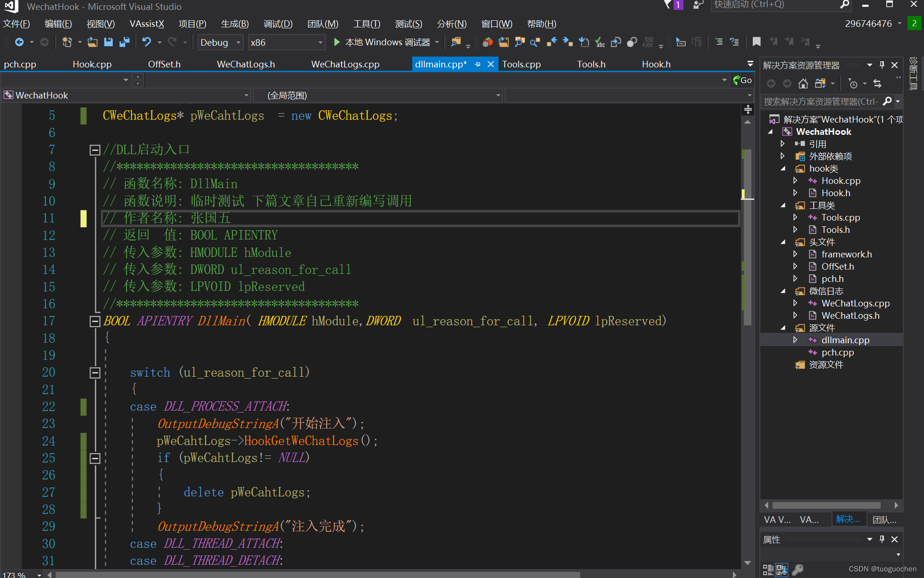
Task: Click the New Project toolbar icon
Action: pyautogui.click(x=67, y=42)
